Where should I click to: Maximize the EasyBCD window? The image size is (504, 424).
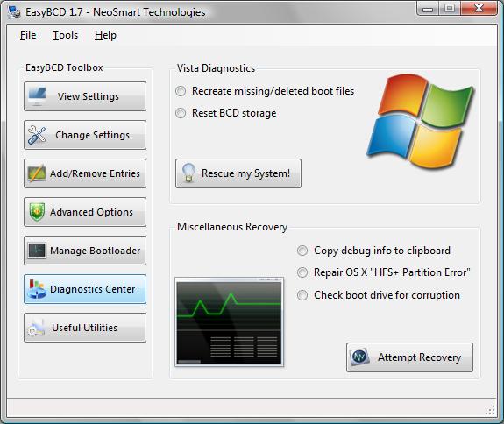(x=450, y=8)
